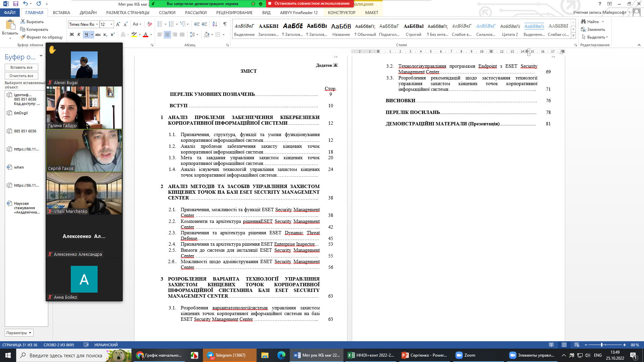Open the numbering list dropdown arrow

pyautogui.click(x=176, y=24)
